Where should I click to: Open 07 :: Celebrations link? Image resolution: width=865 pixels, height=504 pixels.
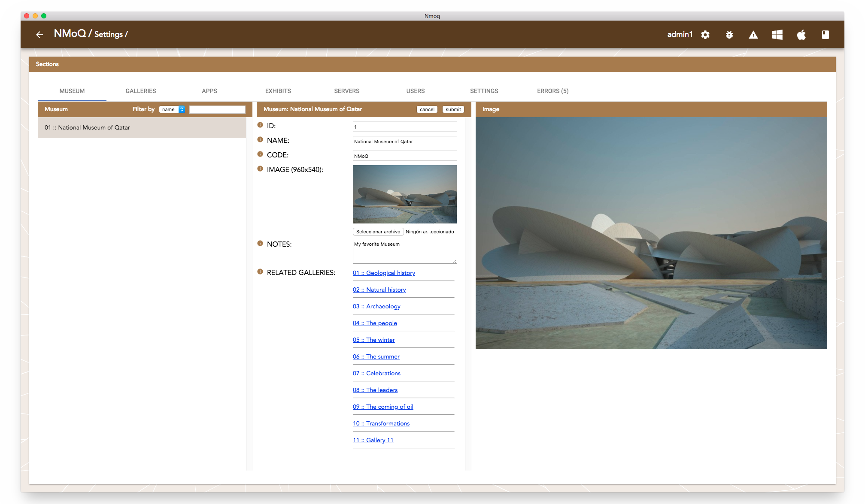pos(376,373)
